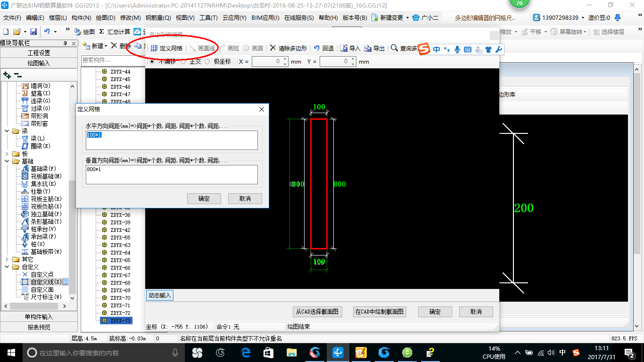Click the 搜索构件 search box

112,60
